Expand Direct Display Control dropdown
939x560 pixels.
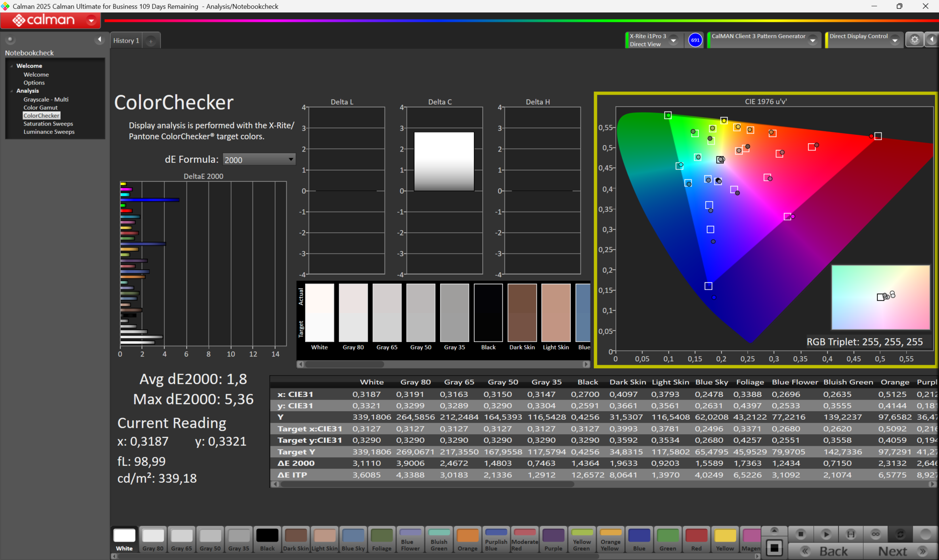894,40
